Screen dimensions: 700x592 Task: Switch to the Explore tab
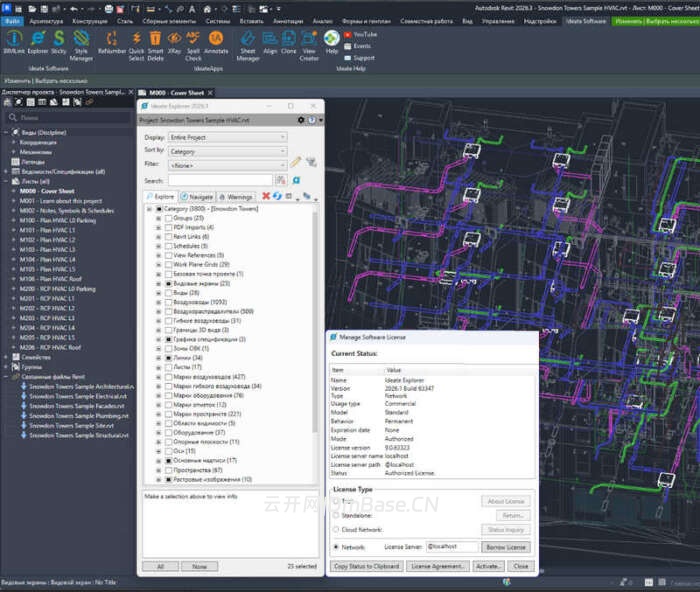click(x=161, y=196)
